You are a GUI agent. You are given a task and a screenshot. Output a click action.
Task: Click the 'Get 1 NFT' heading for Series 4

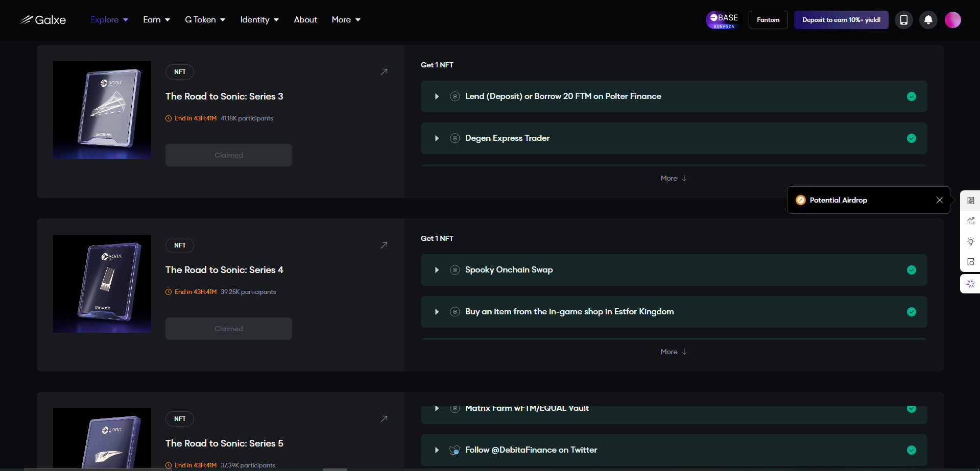pos(437,238)
